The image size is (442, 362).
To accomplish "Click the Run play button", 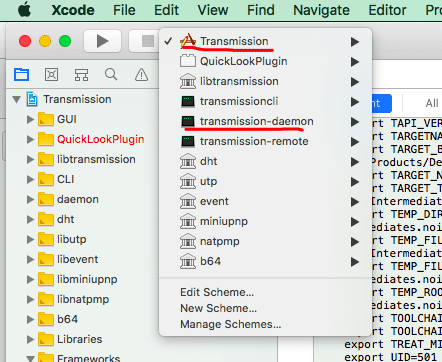I will point(102,41).
